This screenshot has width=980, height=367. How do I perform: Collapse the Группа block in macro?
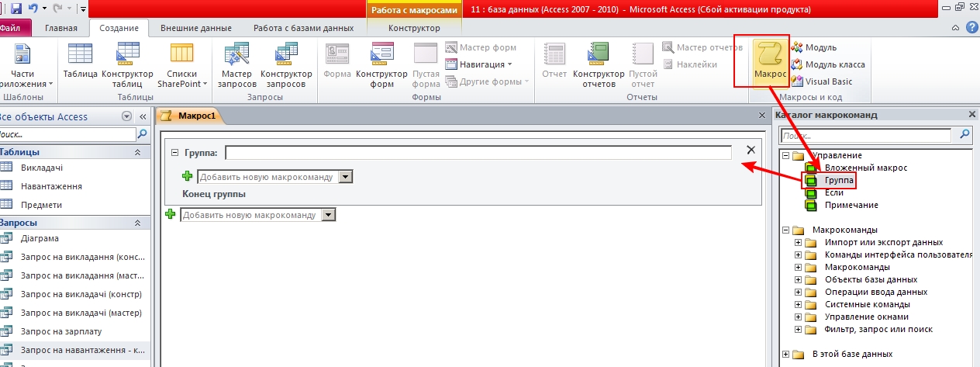[174, 153]
